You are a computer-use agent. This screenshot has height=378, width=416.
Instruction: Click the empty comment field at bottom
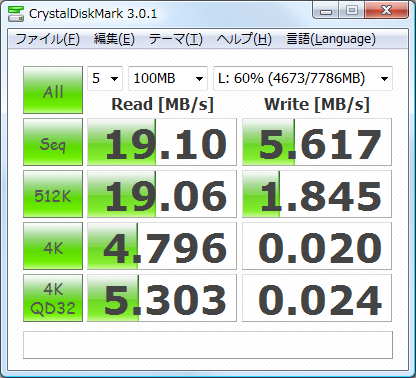coord(208,345)
